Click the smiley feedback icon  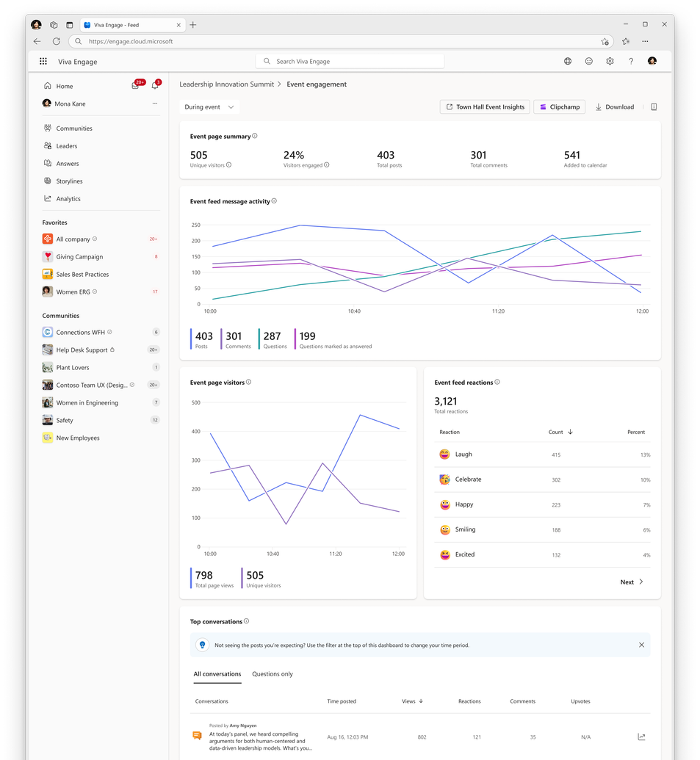click(588, 61)
